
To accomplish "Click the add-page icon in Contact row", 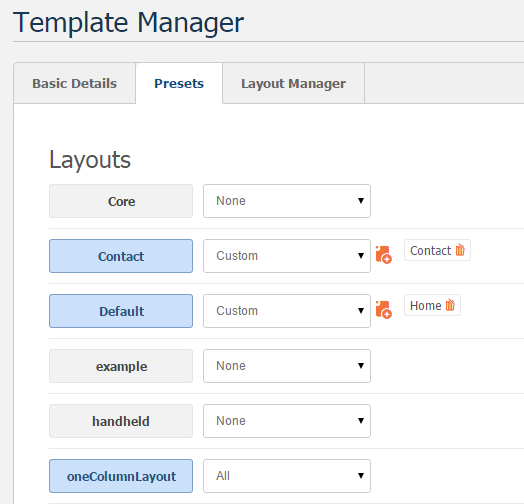I will [383, 255].
